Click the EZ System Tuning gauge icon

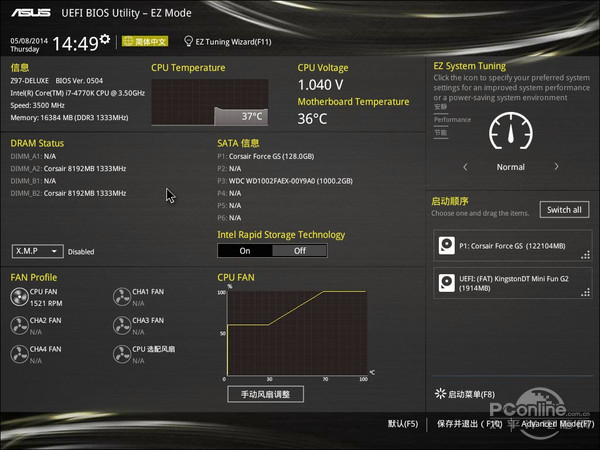coord(511,131)
